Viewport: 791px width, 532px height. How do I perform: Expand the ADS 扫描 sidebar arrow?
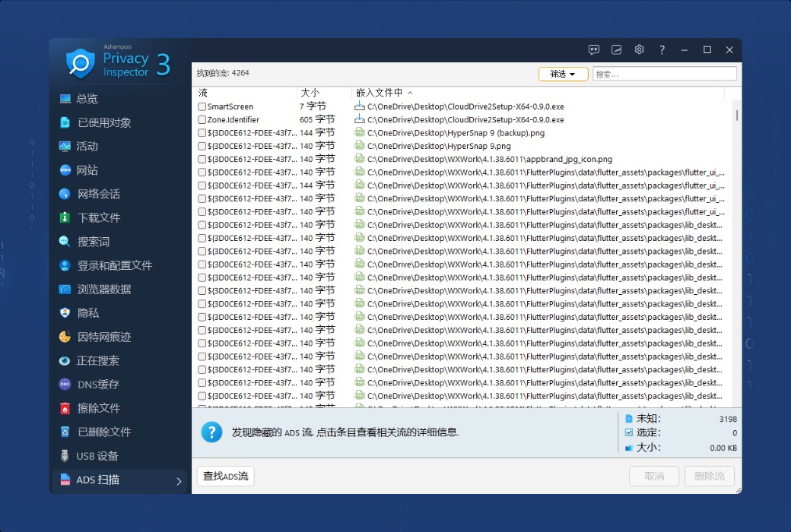(x=179, y=480)
